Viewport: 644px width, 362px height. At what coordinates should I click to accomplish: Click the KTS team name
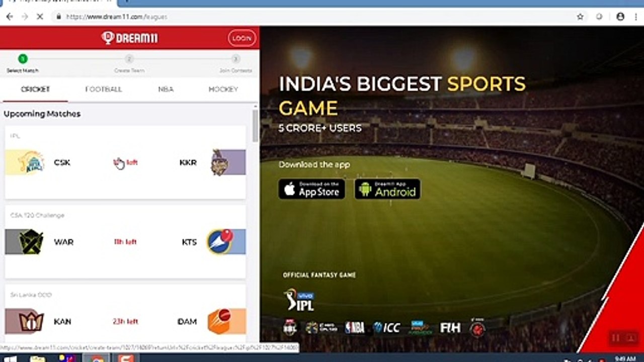[x=189, y=242]
